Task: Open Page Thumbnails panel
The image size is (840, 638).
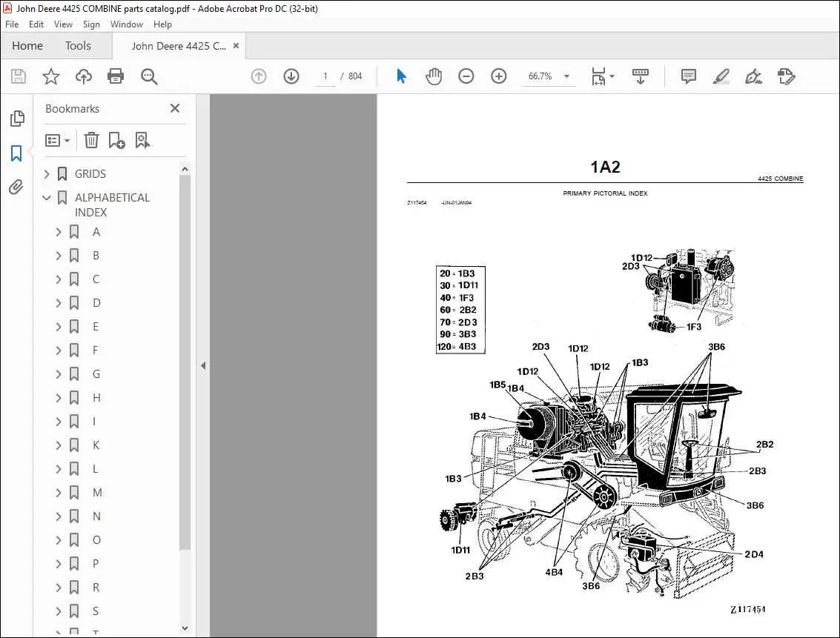Action: [17, 119]
